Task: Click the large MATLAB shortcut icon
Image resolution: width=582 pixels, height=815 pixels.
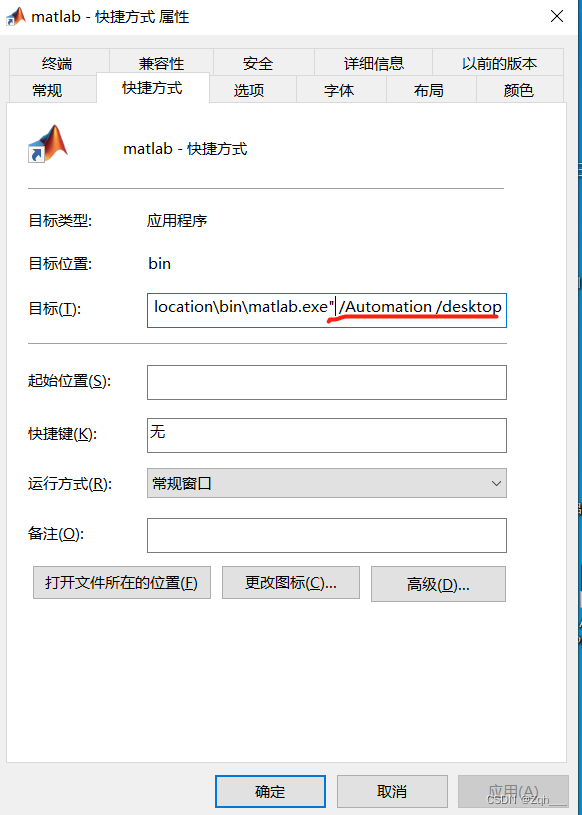Action: pyautogui.click(x=48, y=144)
